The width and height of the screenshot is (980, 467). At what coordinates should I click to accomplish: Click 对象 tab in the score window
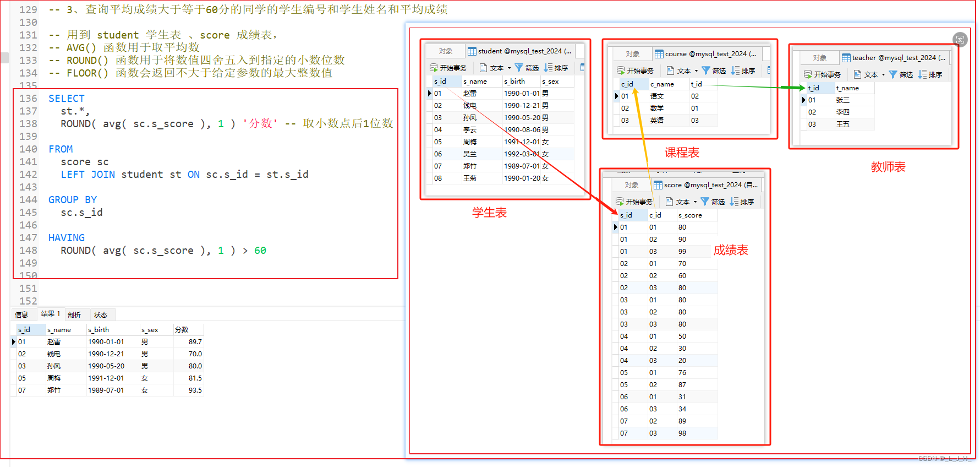click(x=632, y=184)
